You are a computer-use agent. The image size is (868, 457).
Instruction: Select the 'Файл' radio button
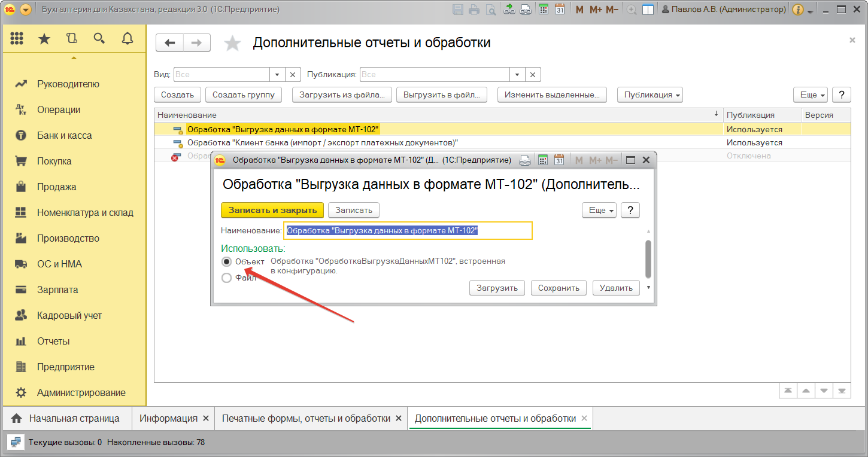[226, 278]
